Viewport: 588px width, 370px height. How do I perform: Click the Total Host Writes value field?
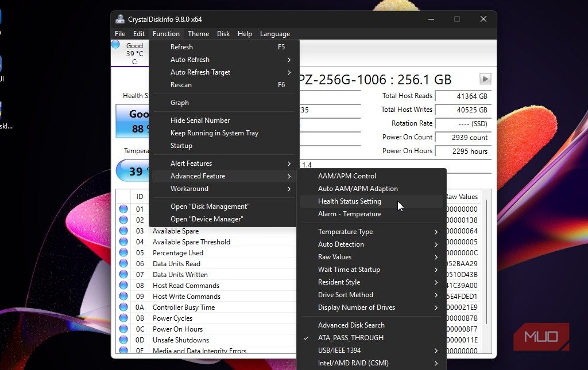463,110
